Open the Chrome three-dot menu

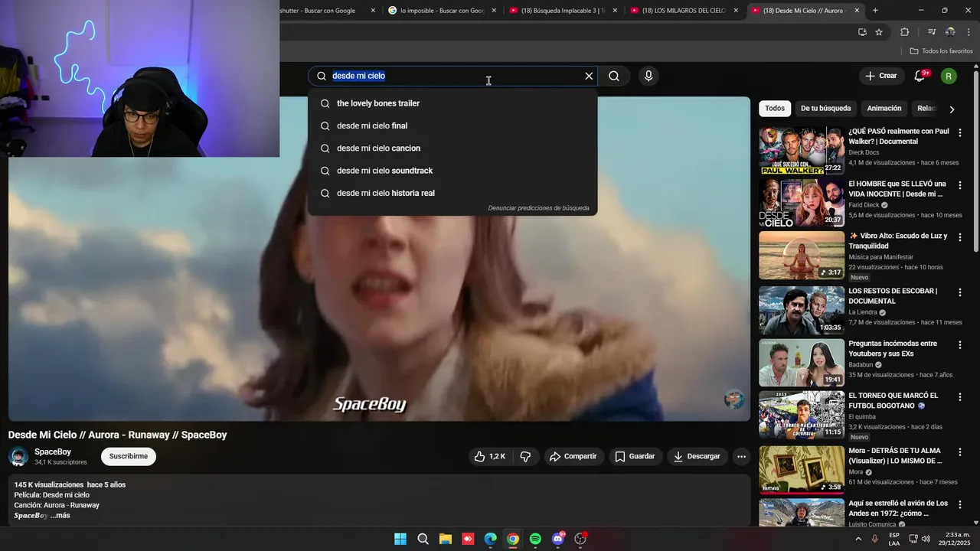click(969, 32)
